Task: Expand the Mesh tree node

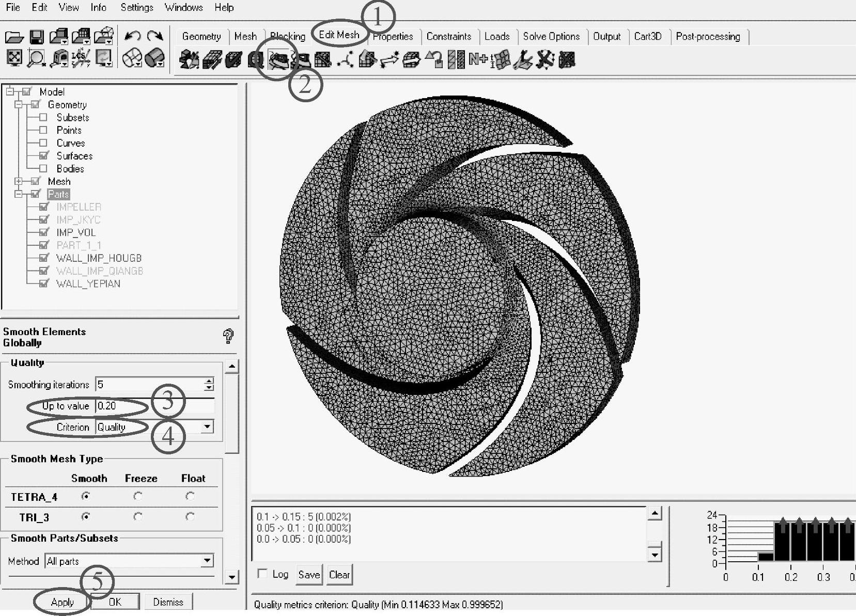Action: pyautogui.click(x=19, y=181)
